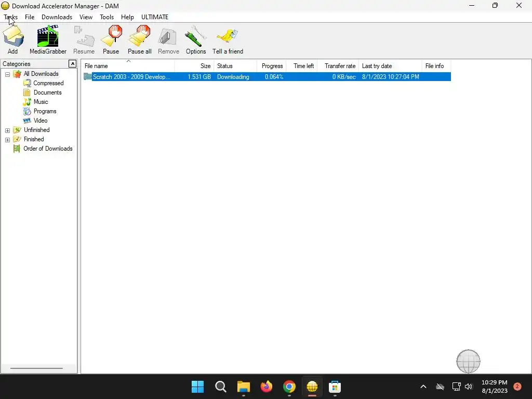This screenshot has width=532, height=399.
Task: Sort by Transfer rate column header
Action: pyautogui.click(x=338, y=66)
